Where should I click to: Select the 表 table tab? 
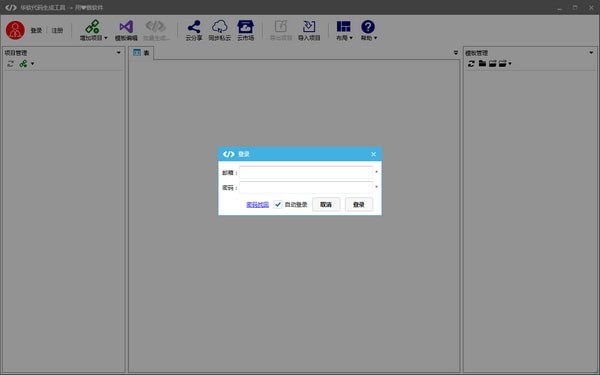141,53
